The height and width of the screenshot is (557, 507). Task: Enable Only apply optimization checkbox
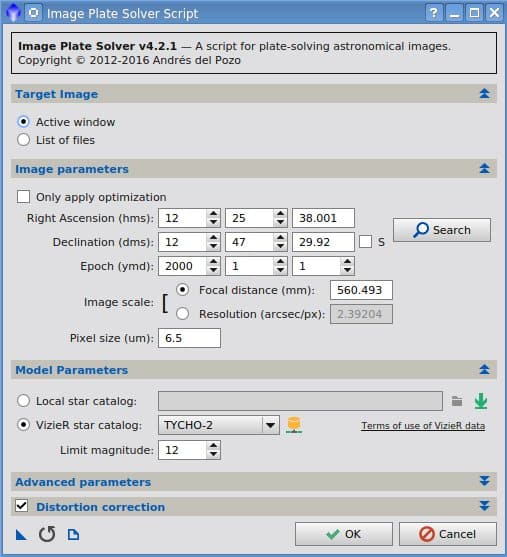(23, 196)
